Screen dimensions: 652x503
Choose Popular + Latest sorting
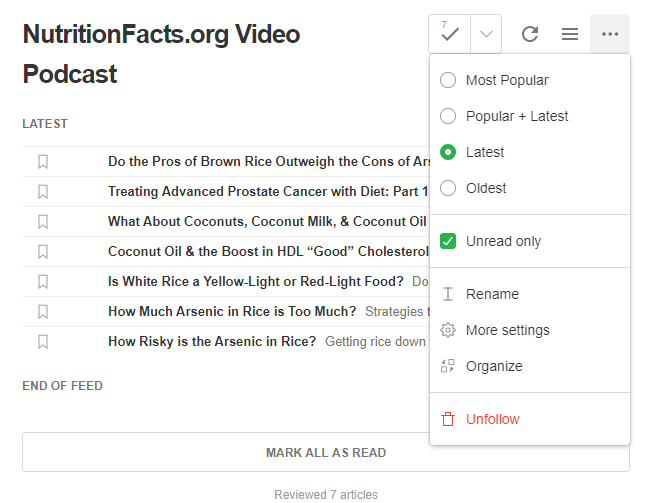tap(448, 116)
